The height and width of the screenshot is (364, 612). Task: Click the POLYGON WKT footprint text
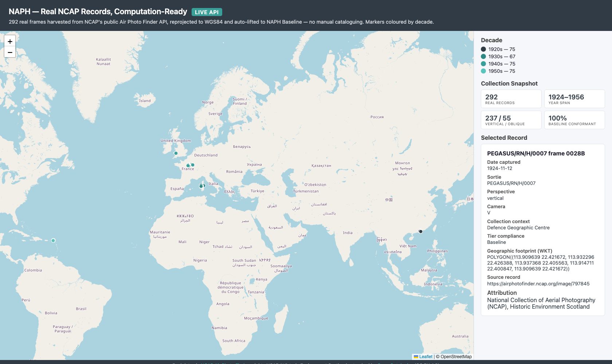tap(541, 263)
